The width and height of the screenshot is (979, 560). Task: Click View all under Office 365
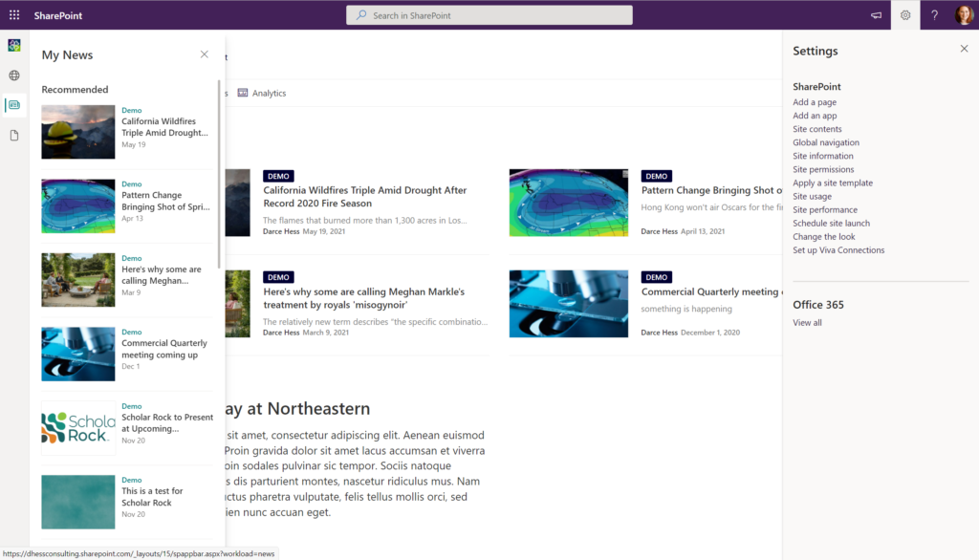pyautogui.click(x=807, y=323)
